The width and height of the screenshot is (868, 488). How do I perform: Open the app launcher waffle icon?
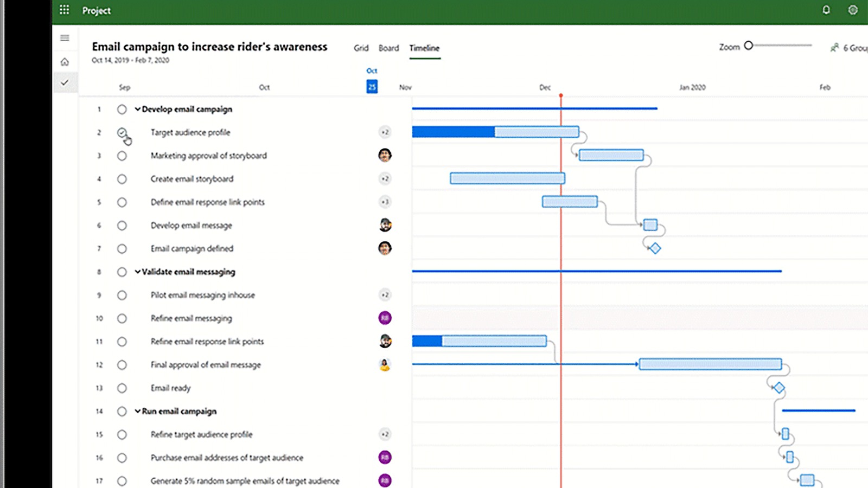64,10
